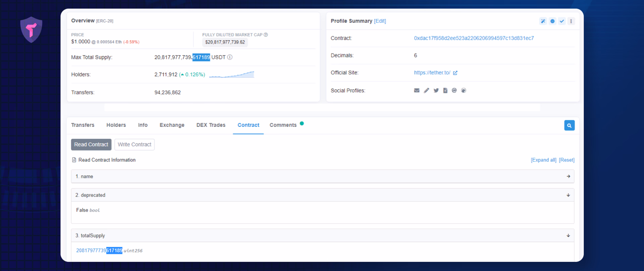Click the pencil blog social profile icon
The width and height of the screenshot is (644, 271).
click(426, 90)
